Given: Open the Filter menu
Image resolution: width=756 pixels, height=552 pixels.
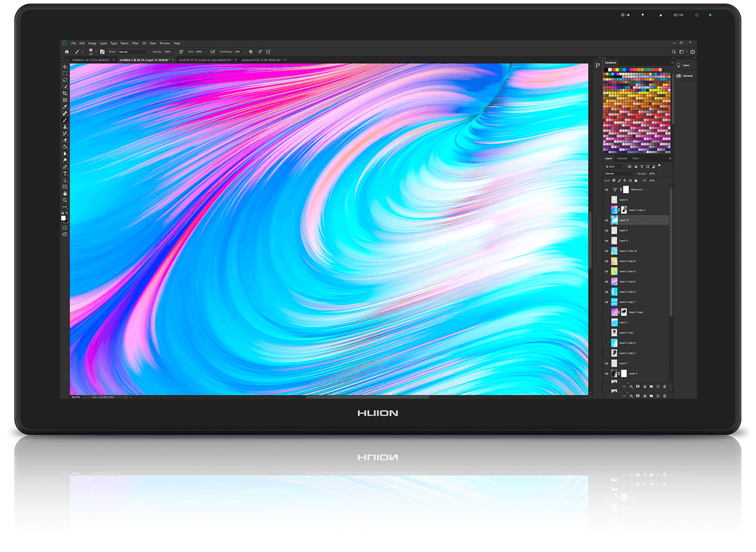Looking at the screenshot, I should [135, 43].
